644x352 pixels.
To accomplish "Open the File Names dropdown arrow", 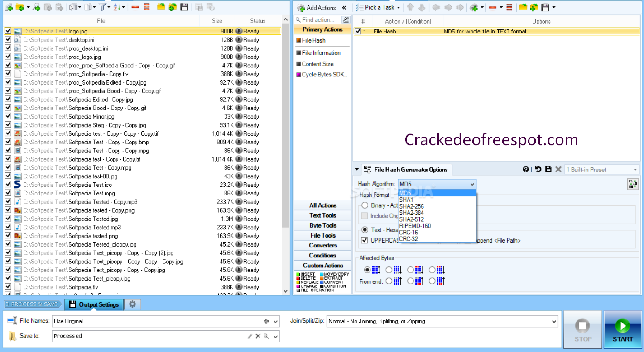I will click(275, 321).
